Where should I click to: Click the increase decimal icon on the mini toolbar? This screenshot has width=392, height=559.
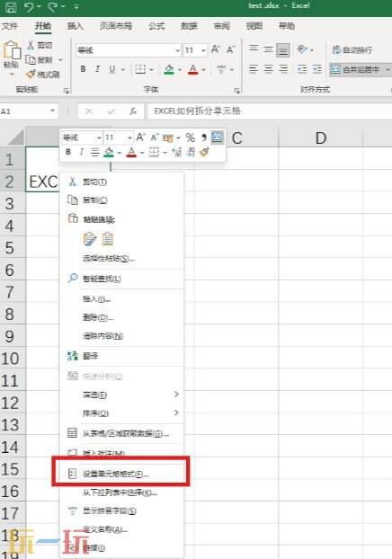pyautogui.click(x=177, y=153)
